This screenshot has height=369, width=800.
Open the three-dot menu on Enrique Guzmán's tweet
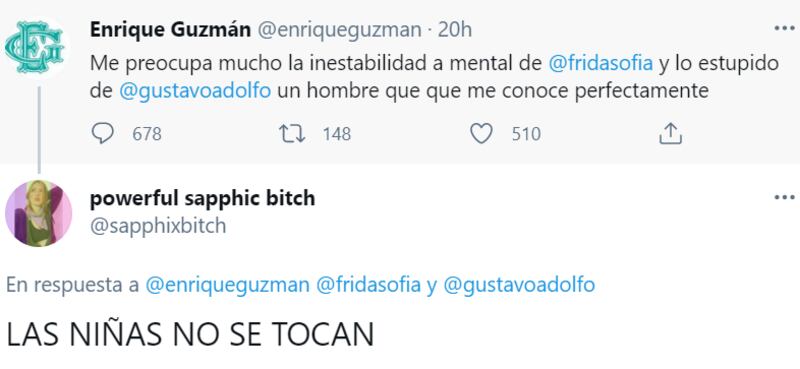(784, 28)
